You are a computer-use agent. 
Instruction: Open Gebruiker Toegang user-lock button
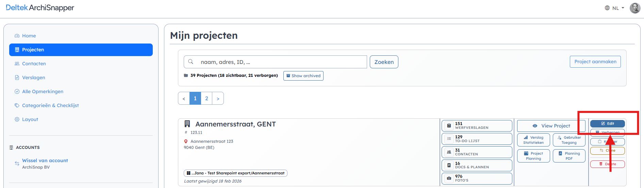569,140
